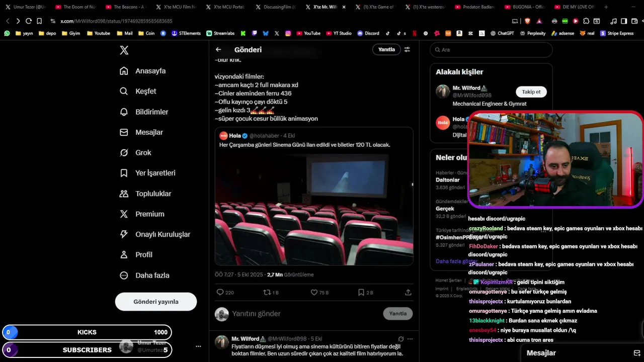Switch to The Beacons tab
The height and width of the screenshot is (362, 644).
126,7
